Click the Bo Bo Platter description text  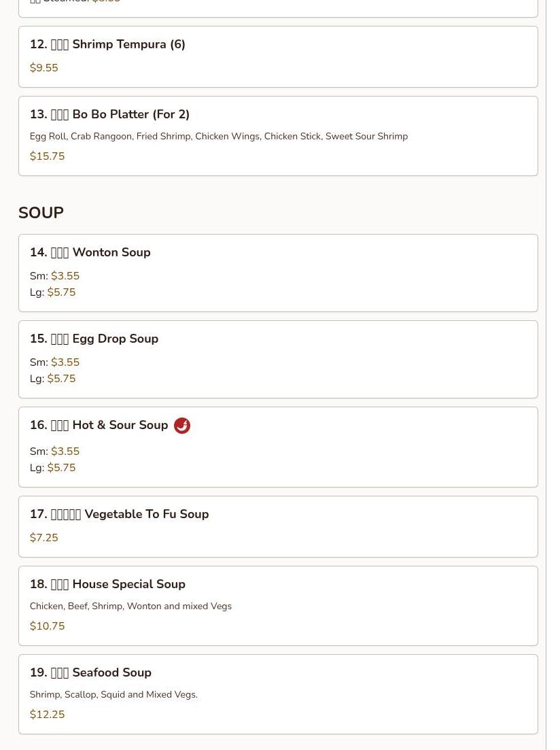pos(219,136)
